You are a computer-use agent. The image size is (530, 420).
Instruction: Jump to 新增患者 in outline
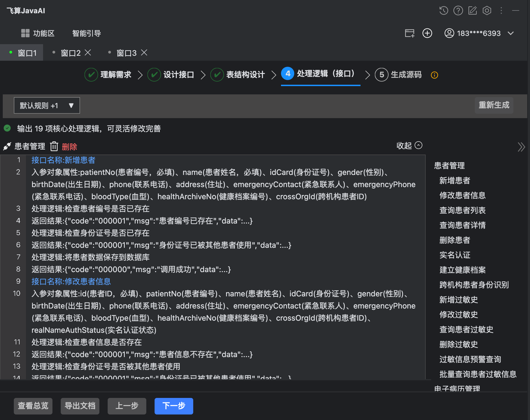tap(455, 180)
